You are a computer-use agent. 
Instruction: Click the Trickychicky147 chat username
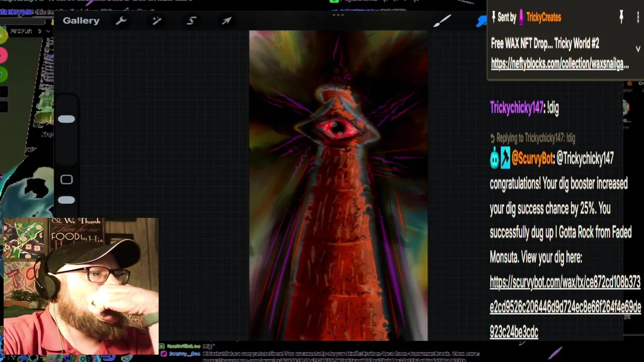[x=517, y=108]
